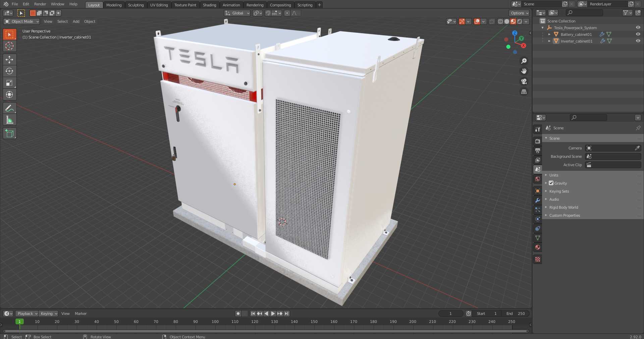Open the View Layer properties tab

click(538, 160)
